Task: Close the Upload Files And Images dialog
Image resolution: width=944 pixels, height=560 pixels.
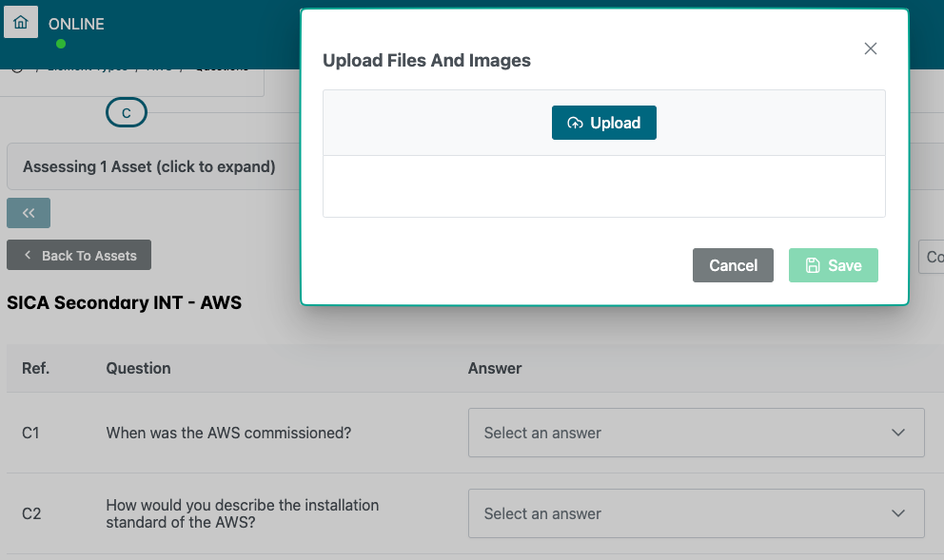Action: coord(870,48)
